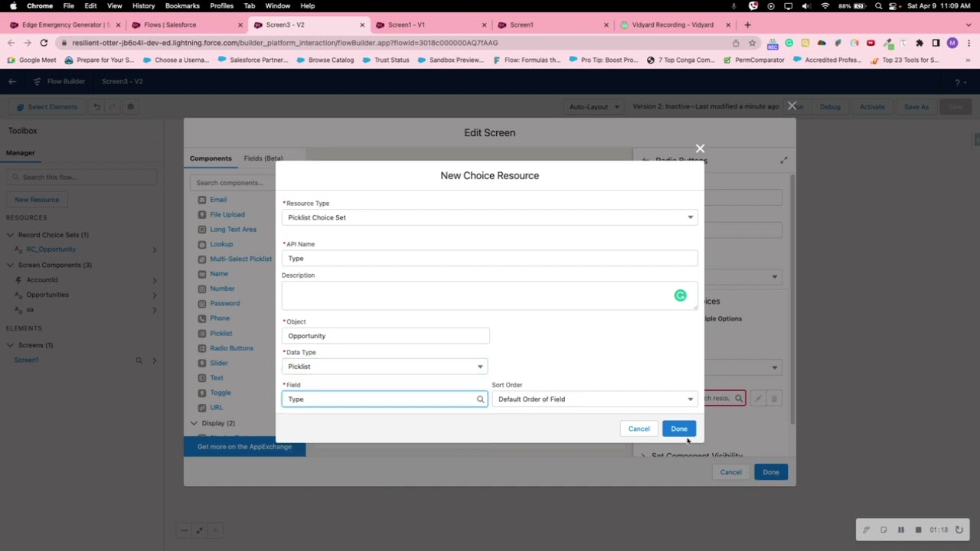Select the Long Text Area component
The width and height of the screenshot is (980, 551).
pos(233,230)
